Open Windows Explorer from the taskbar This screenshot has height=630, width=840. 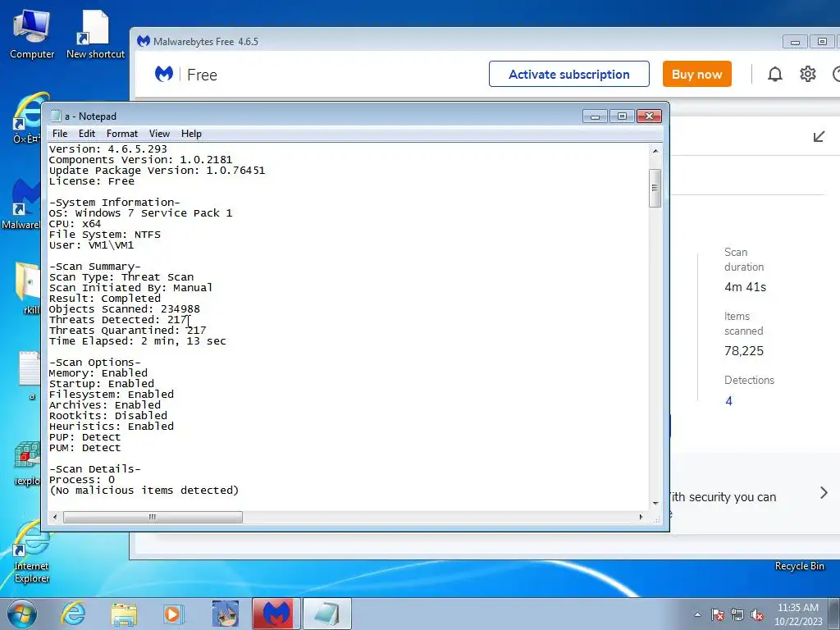click(x=124, y=614)
